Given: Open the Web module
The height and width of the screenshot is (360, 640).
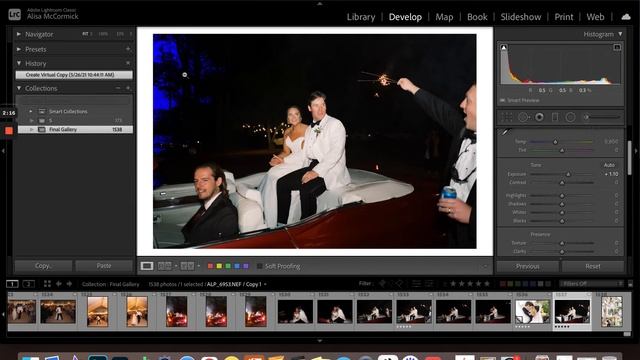Looking at the screenshot, I should point(595,17).
